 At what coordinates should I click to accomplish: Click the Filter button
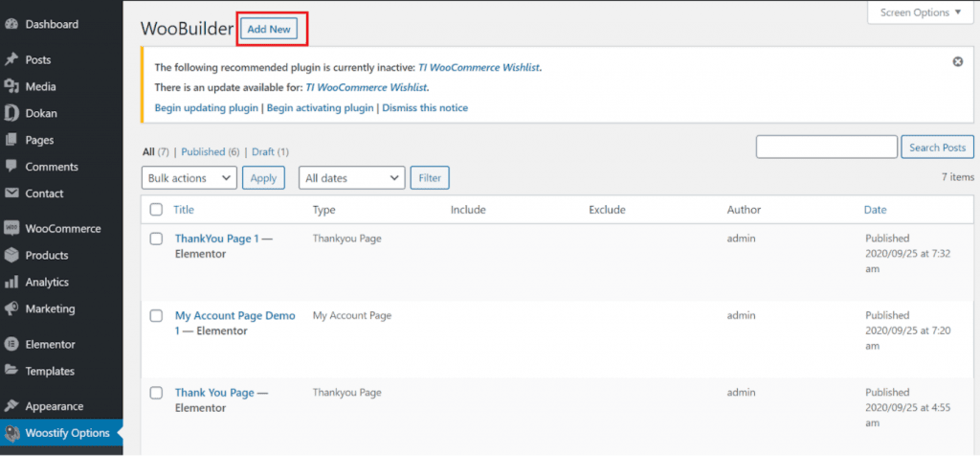point(430,177)
